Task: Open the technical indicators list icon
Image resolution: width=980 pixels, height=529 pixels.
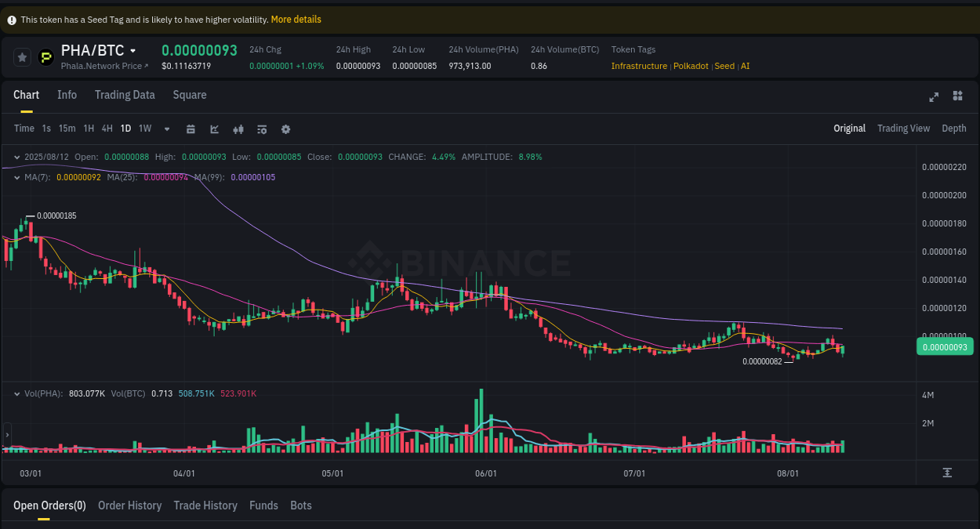Action: pos(262,129)
